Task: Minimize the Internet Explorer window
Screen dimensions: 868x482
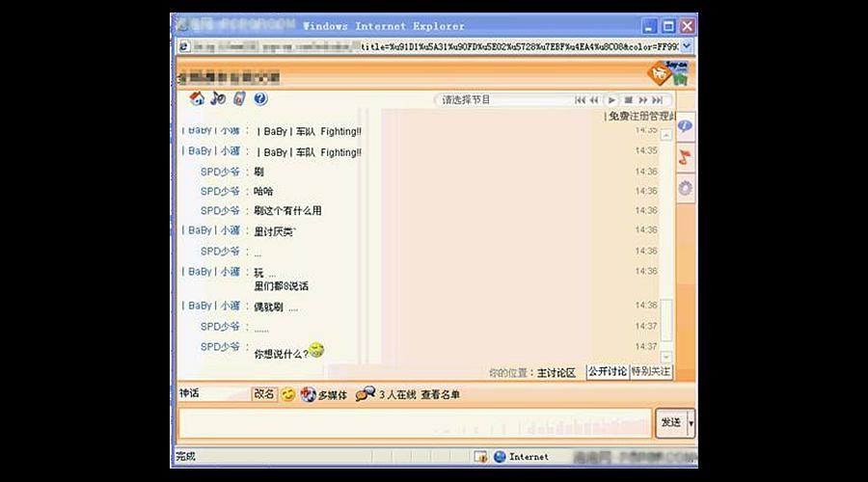Action: click(649, 26)
